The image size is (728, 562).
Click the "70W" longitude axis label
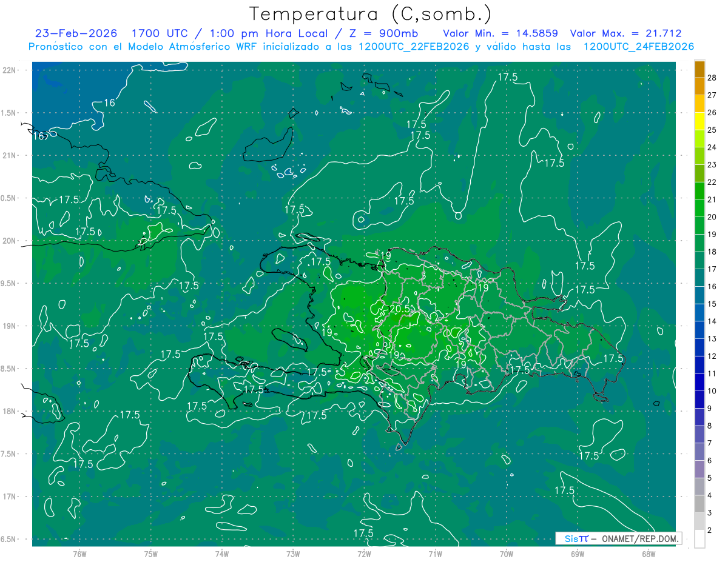tap(506, 554)
